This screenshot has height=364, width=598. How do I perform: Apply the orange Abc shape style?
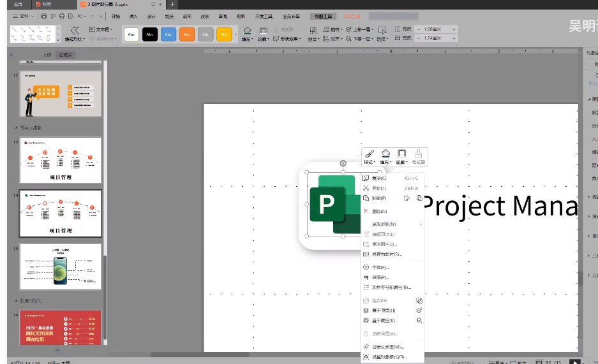[x=187, y=34]
